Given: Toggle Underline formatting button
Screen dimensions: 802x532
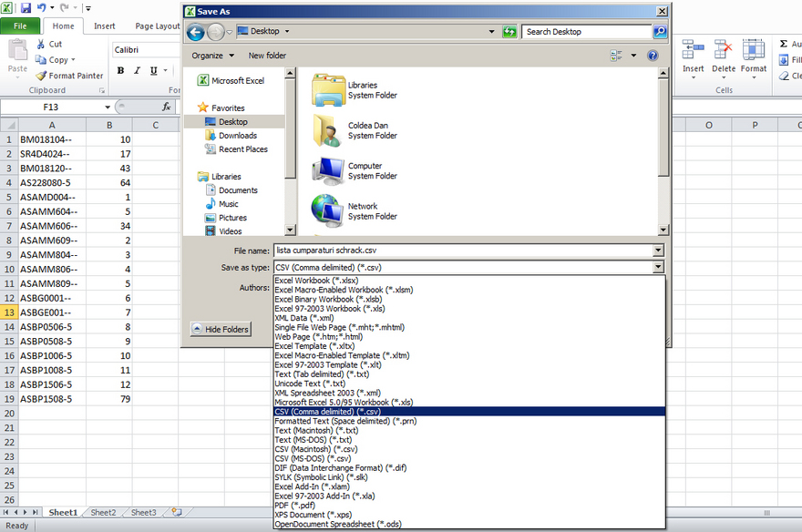Looking at the screenshot, I should pos(153,70).
